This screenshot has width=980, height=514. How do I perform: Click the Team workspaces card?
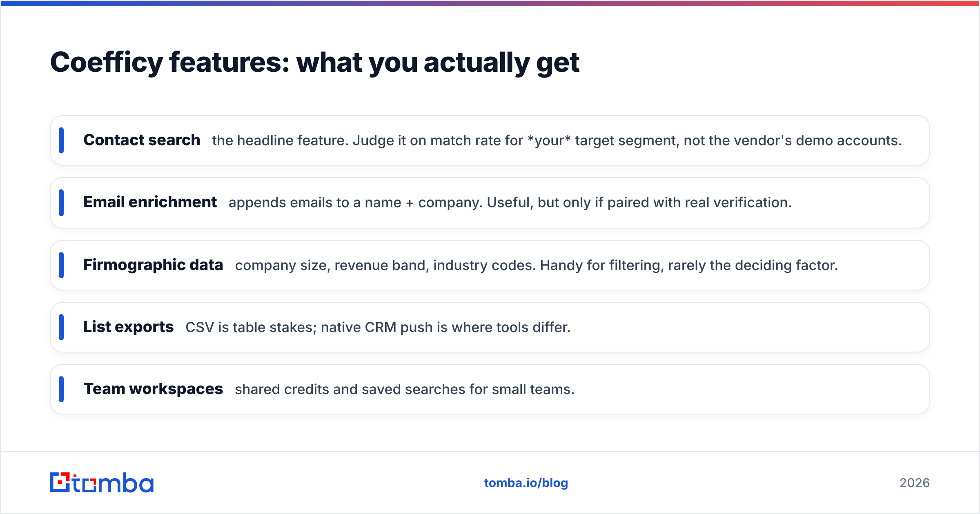click(x=490, y=389)
